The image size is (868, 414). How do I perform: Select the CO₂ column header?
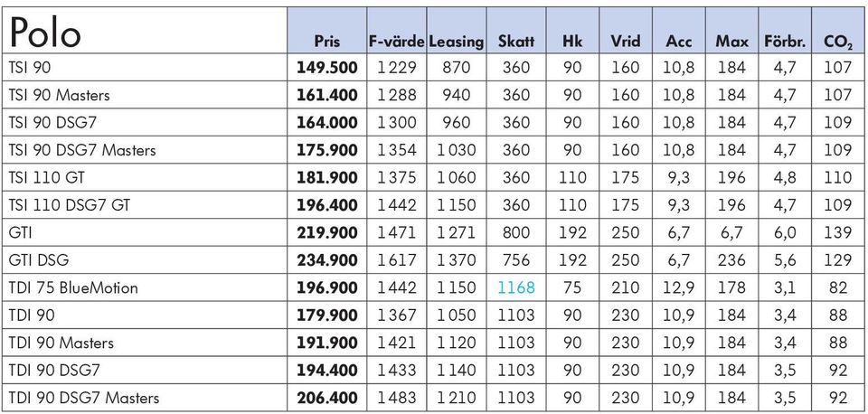click(838, 42)
